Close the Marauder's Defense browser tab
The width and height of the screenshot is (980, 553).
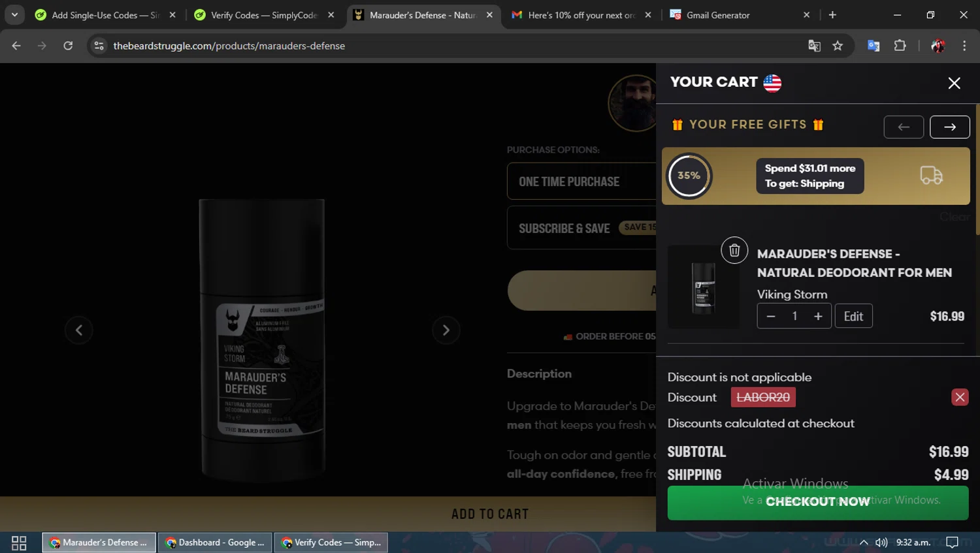click(489, 15)
